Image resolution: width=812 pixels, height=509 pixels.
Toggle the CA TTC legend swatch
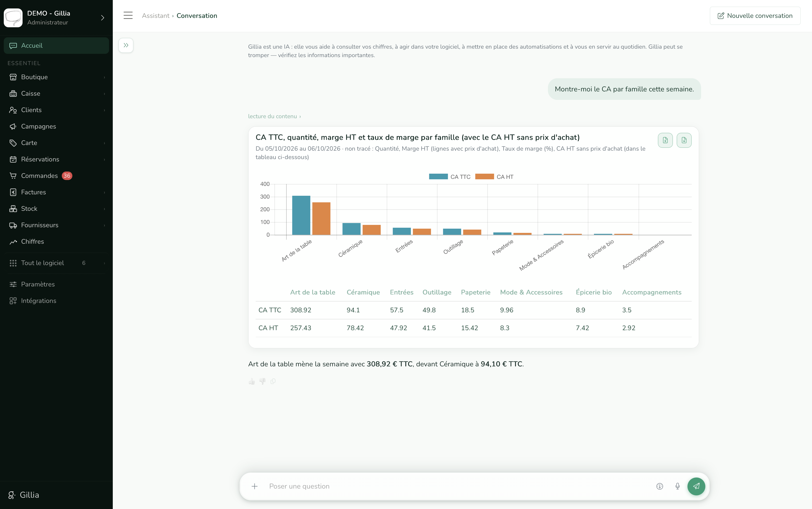(438, 176)
